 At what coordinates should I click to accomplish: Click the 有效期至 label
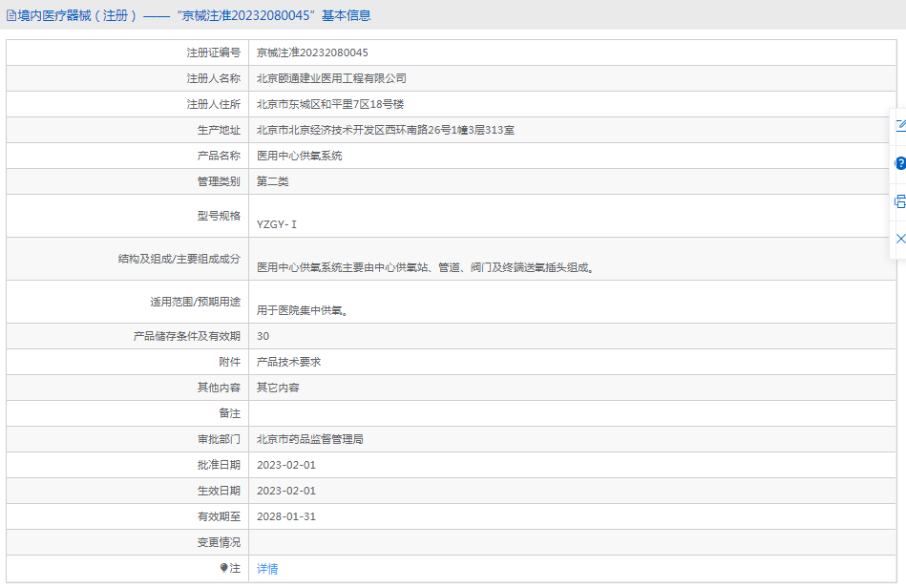[219, 516]
